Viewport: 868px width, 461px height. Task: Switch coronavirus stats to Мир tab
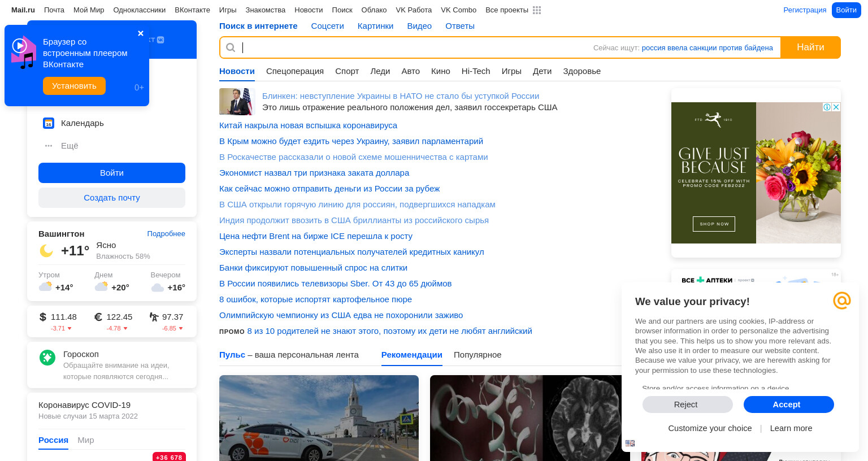point(86,440)
